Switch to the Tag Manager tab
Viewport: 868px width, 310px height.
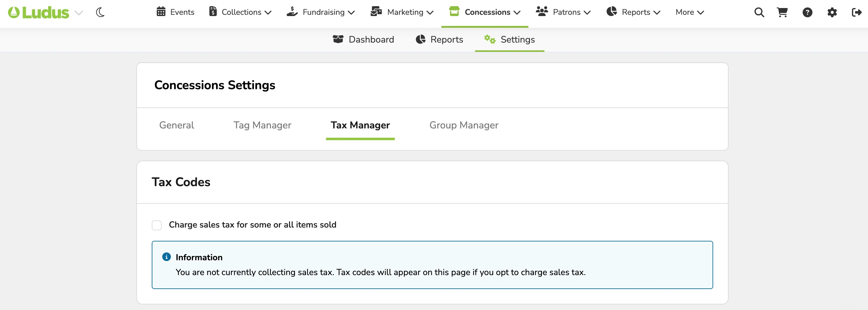262,125
